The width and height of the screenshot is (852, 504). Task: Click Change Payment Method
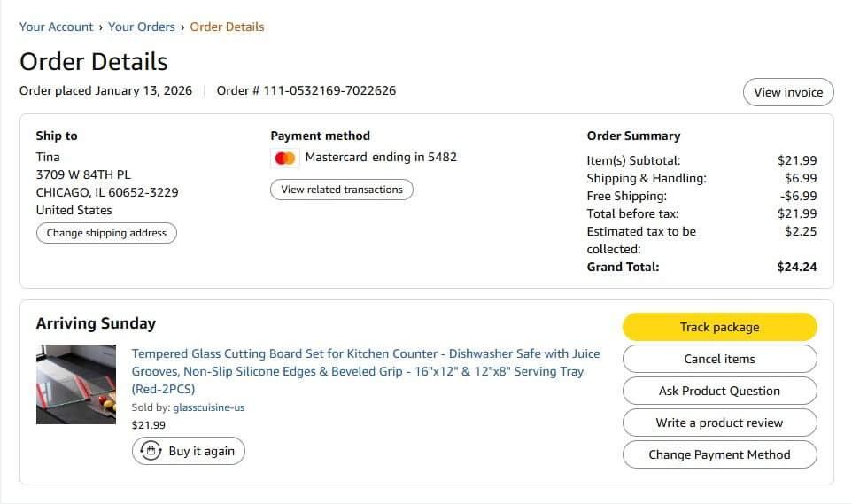[719, 454]
